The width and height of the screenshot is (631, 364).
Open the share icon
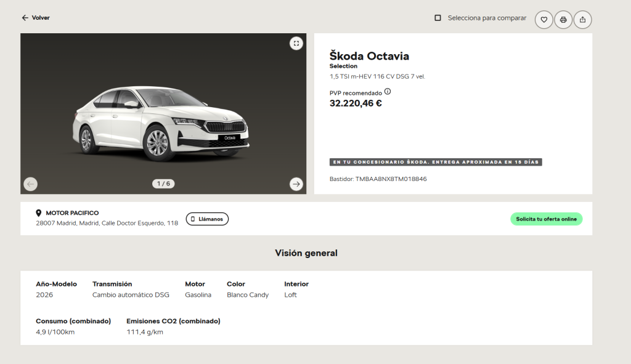(582, 20)
